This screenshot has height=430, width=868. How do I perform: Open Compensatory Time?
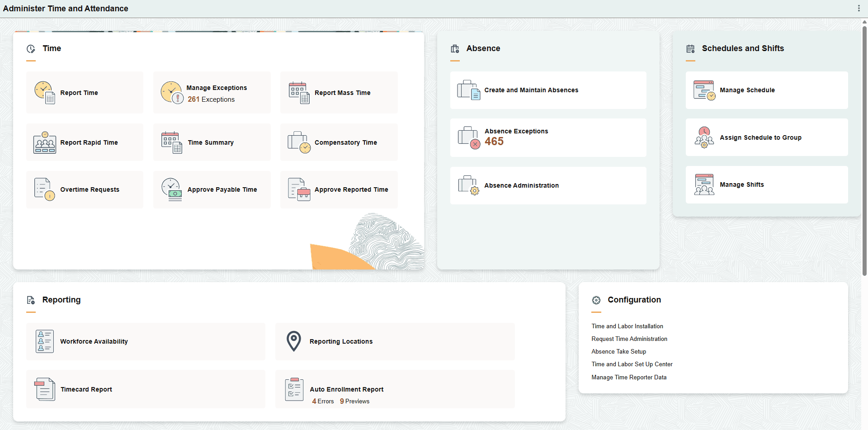(339, 142)
